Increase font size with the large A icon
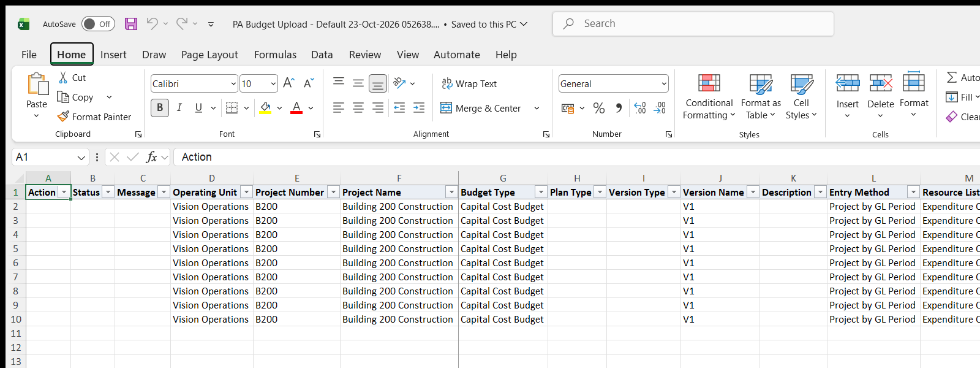Screen dimensions: 980x368 pyautogui.click(x=289, y=83)
